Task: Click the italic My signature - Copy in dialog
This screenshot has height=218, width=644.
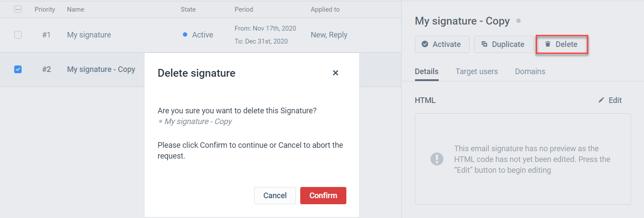Action: (x=198, y=121)
